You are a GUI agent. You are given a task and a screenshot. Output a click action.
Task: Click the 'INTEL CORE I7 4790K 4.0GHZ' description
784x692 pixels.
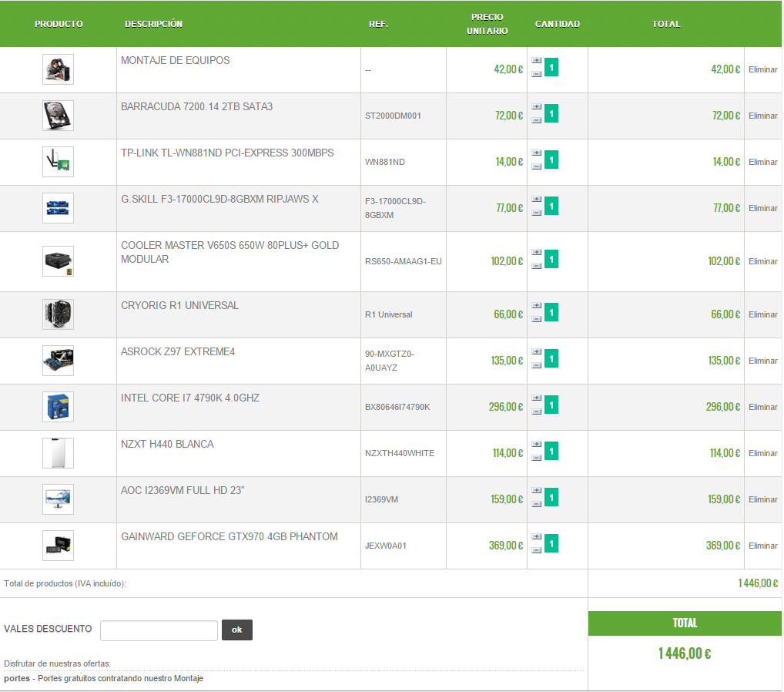190,398
